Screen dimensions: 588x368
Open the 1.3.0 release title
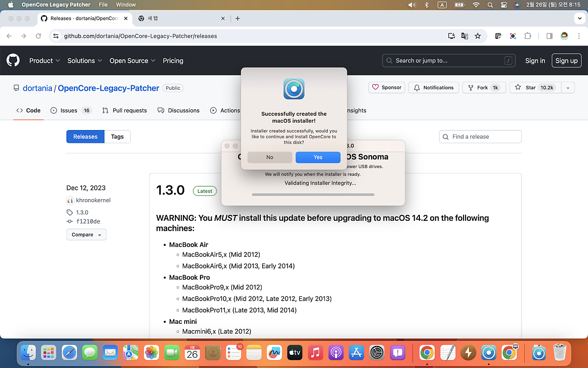170,190
